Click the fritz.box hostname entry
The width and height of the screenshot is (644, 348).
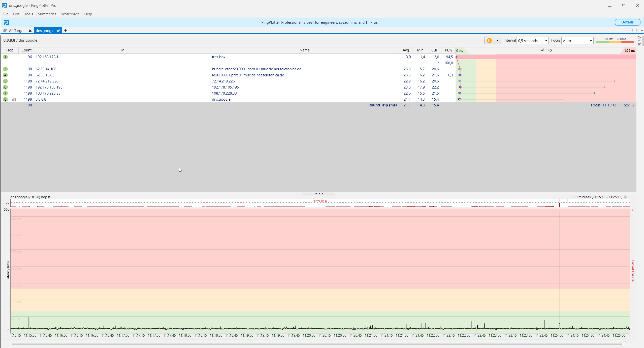218,57
